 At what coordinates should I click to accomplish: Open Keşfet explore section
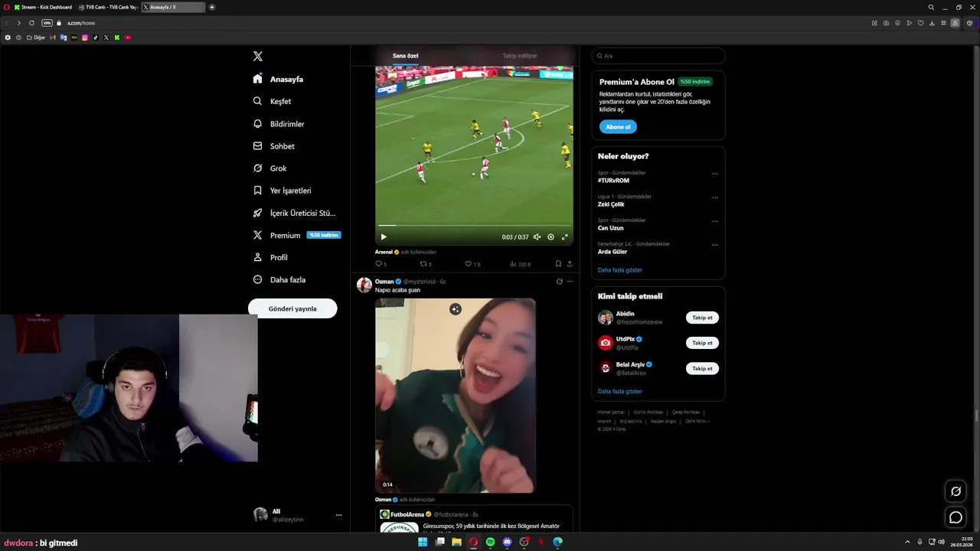(x=273, y=101)
